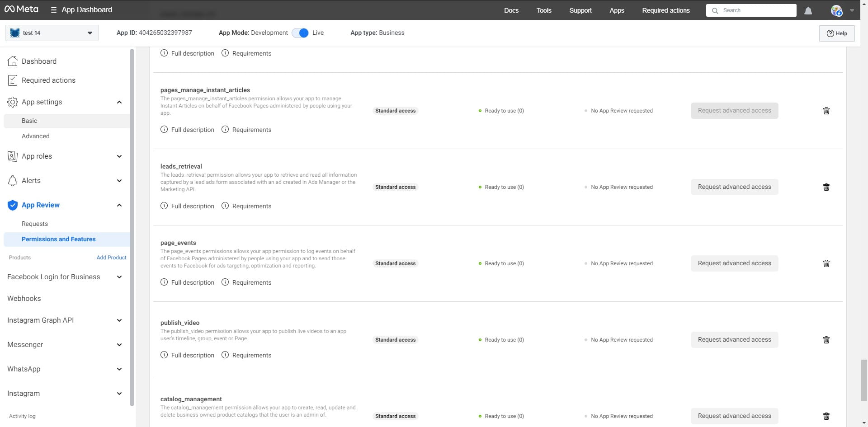The height and width of the screenshot is (427, 868).
Task: Click the sidebar scrollbar
Action: [x=132, y=227]
